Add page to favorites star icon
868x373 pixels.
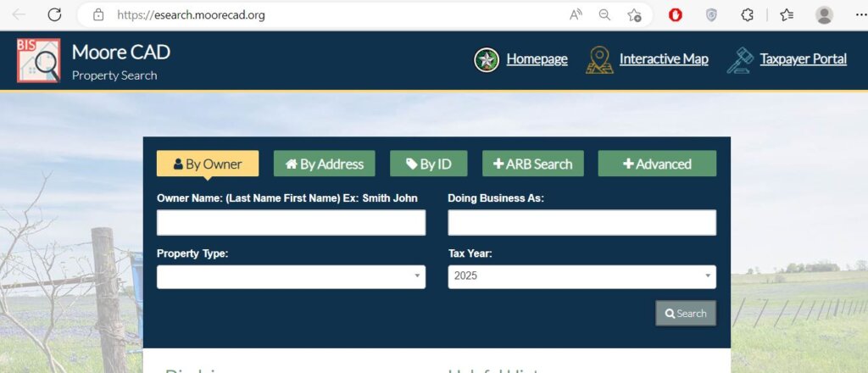[x=634, y=15]
